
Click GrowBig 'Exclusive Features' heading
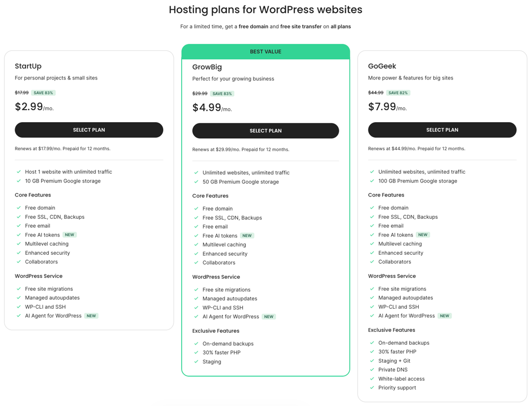(216, 331)
